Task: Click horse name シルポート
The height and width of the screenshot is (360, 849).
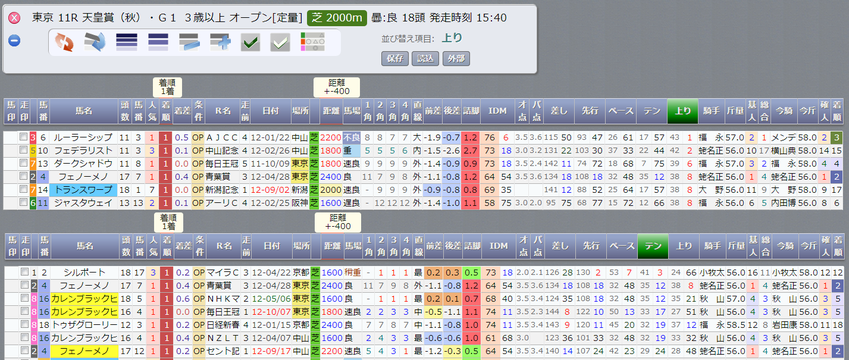Action: pyautogui.click(x=84, y=272)
